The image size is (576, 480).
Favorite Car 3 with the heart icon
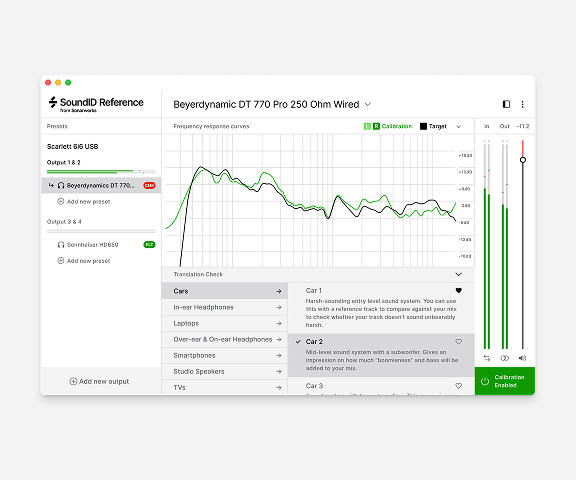[458, 386]
